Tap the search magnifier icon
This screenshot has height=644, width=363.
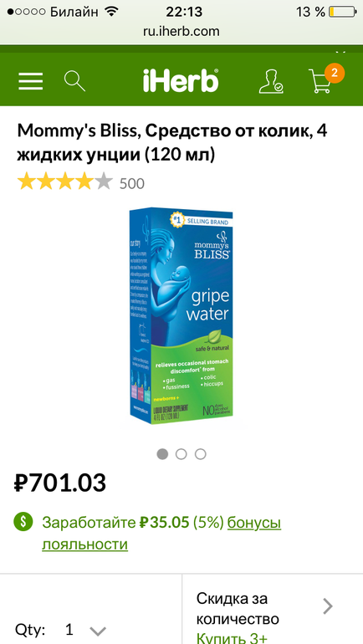(x=74, y=80)
